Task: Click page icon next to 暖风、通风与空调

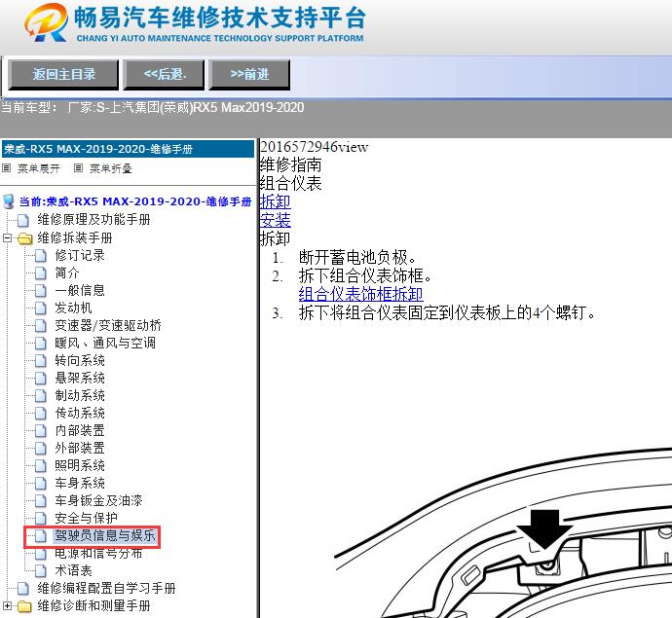Action: (x=41, y=344)
